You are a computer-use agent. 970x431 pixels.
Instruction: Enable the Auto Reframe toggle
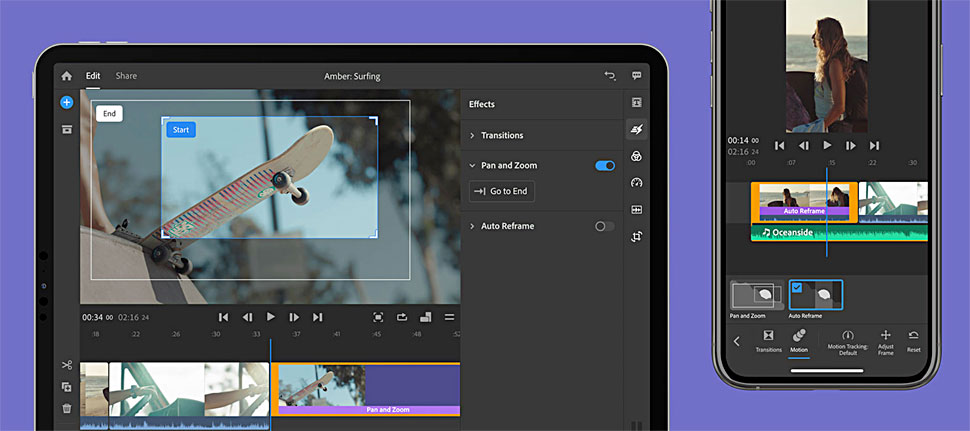605,226
